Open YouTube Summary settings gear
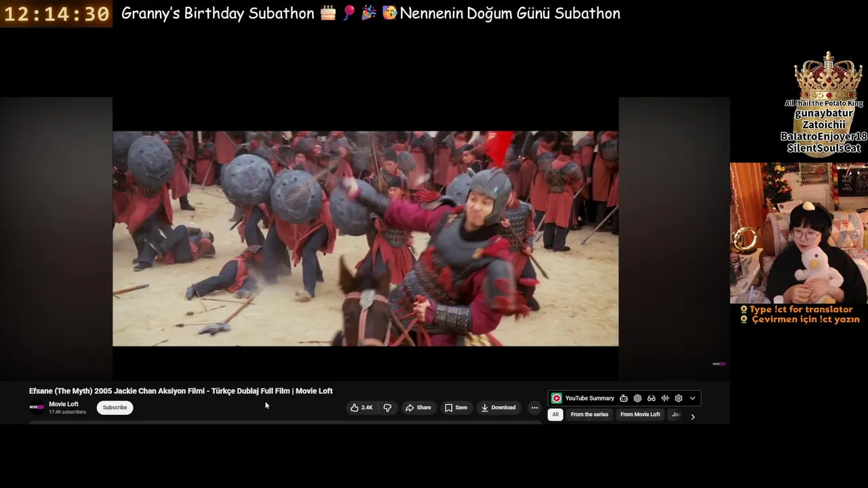The height and width of the screenshot is (488, 868). click(678, 399)
